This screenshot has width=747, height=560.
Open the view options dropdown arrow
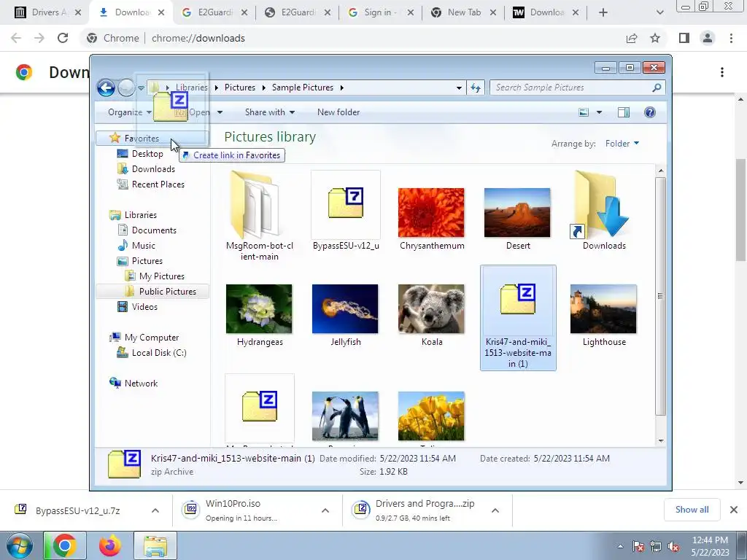pos(600,112)
